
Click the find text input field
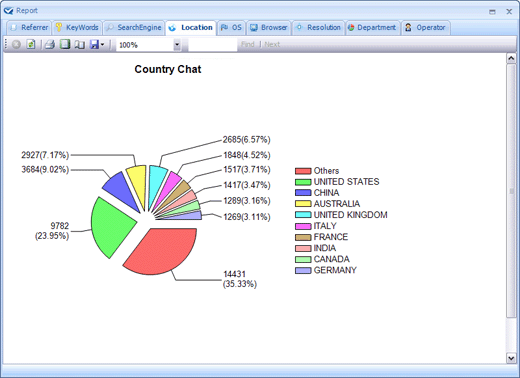coord(213,45)
